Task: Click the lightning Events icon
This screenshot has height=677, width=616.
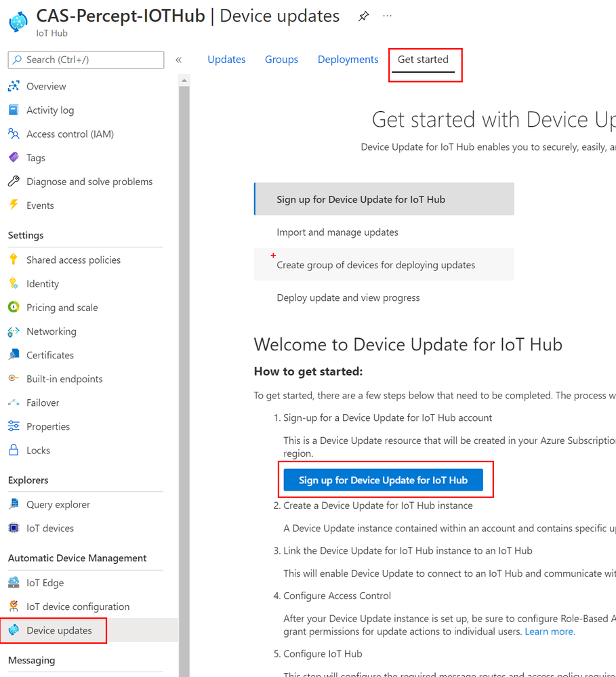Action: coord(14,205)
